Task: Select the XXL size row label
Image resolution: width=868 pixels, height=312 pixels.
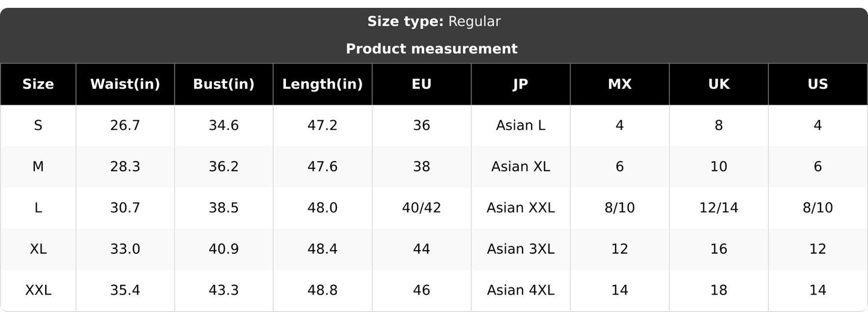Action: point(38,290)
